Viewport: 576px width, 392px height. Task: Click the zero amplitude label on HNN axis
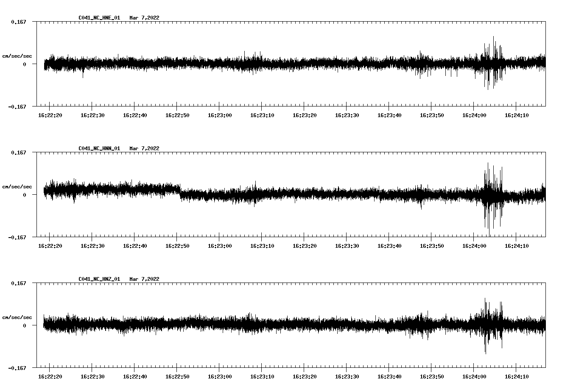coord(25,195)
